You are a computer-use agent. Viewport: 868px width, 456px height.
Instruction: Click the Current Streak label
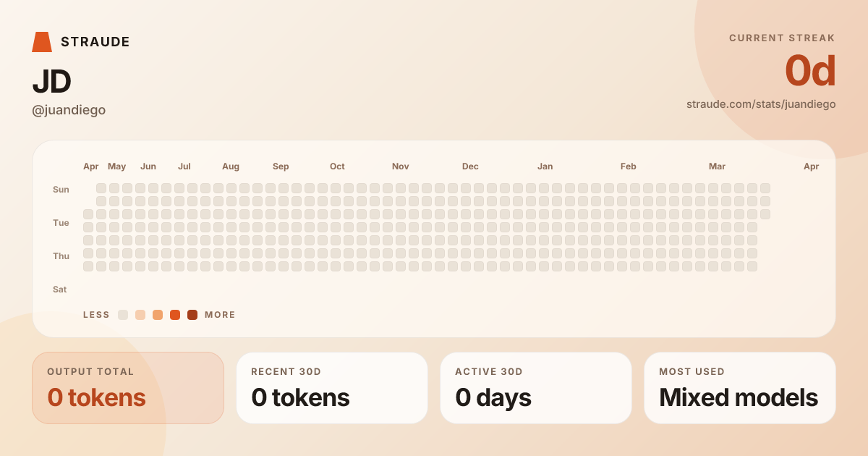pos(782,38)
